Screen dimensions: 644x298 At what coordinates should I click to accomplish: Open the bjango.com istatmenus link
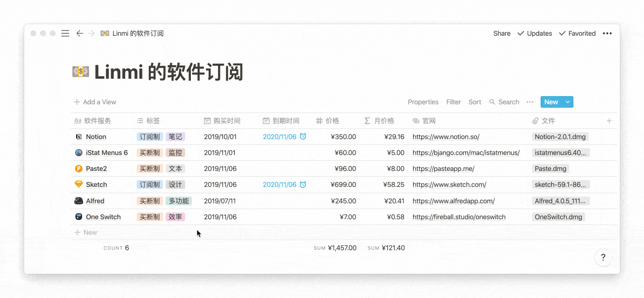tap(466, 153)
